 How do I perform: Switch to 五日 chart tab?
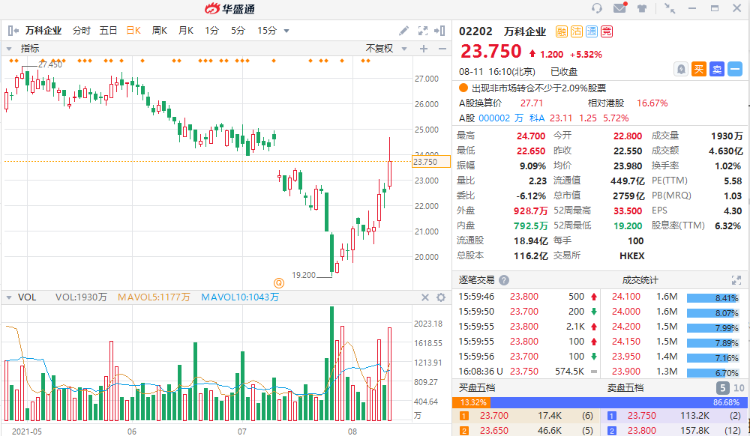(x=108, y=31)
